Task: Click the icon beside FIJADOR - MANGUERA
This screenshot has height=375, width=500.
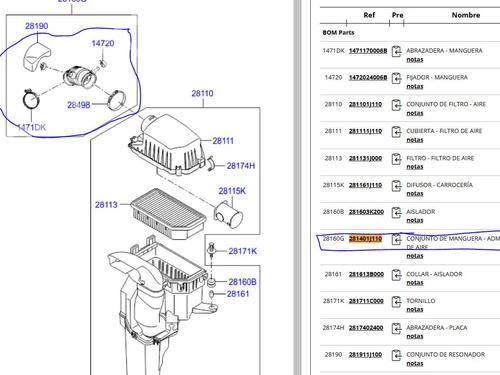Action: tap(396, 78)
